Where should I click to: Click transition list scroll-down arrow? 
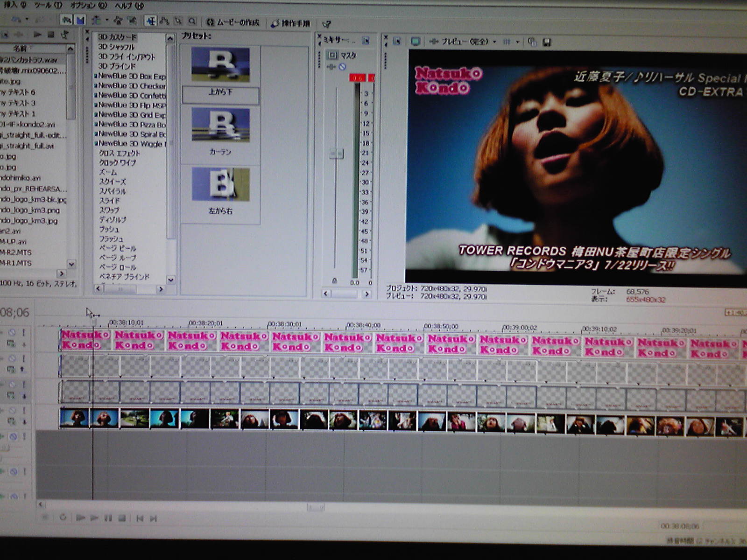[170, 280]
